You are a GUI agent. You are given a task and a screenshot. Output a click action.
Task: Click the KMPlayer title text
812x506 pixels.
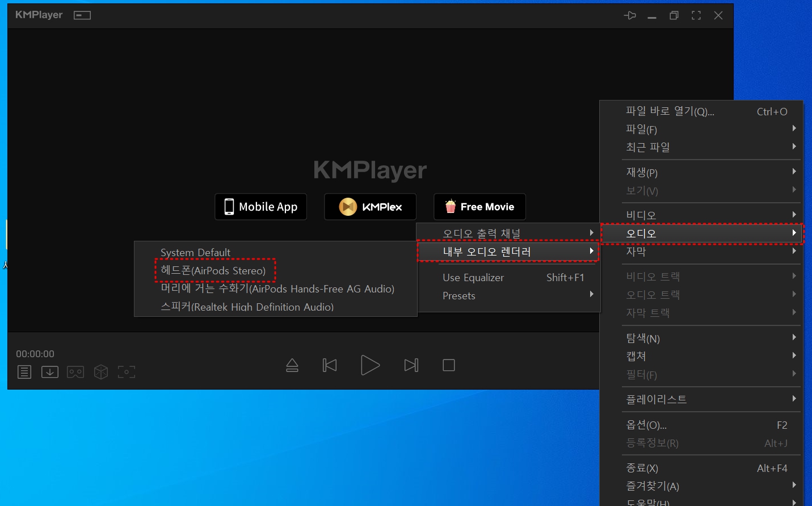pos(39,15)
